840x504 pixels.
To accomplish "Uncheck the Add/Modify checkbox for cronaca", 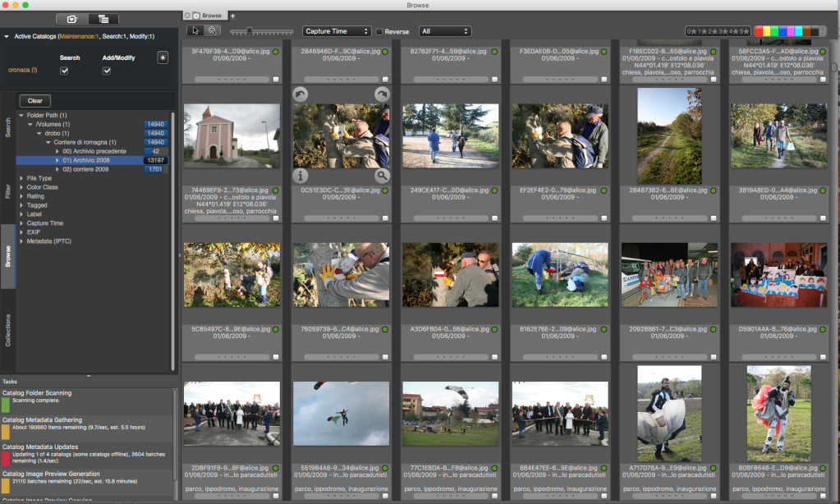I will point(106,71).
